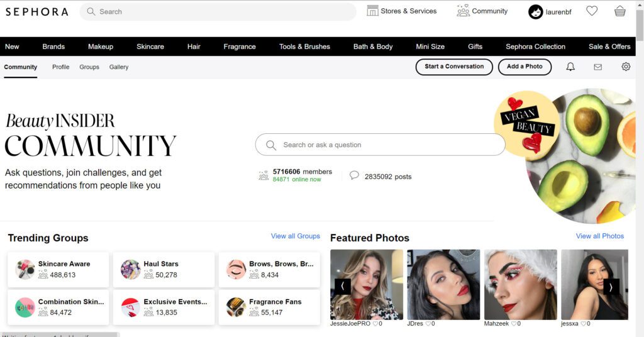Open notifications bell icon
644x337 pixels.
tap(570, 67)
